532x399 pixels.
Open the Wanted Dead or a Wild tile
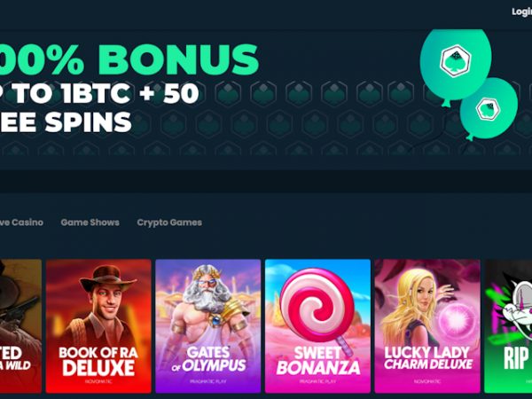[20, 326]
